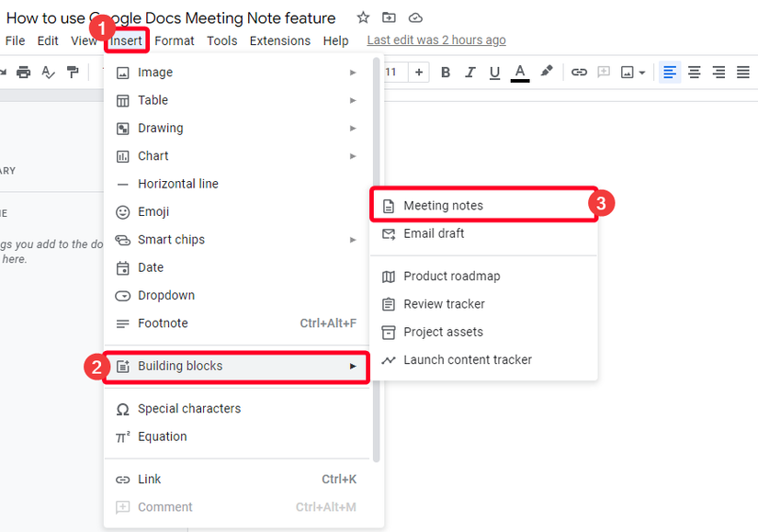
Task: Click the Print icon in toolbar
Action: click(x=24, y=73)
